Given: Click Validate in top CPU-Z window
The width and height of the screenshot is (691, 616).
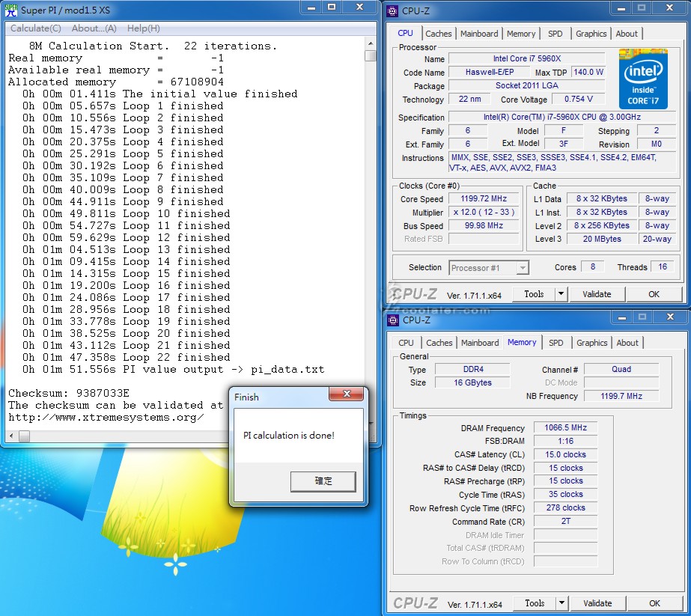Looking at the screenshot, I should (x=597, y=294).
